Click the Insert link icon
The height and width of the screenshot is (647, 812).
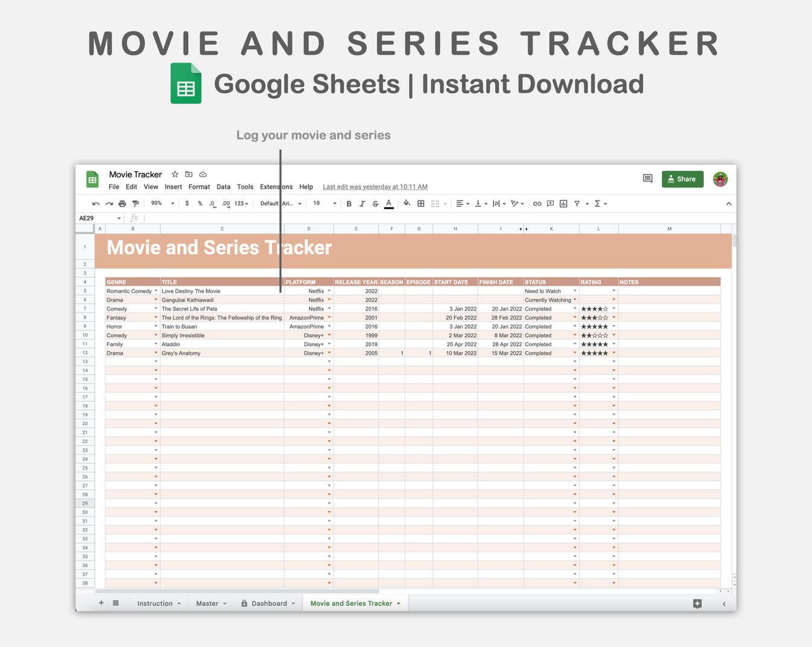(537, 203)
